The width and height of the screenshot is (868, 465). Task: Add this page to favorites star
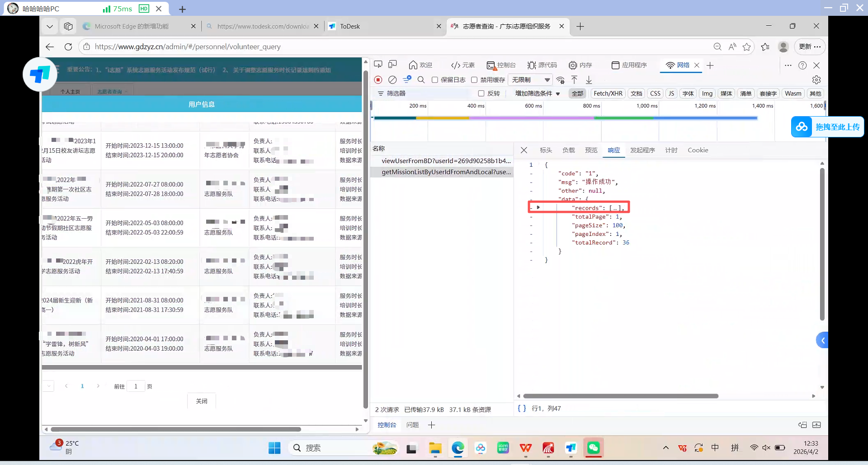746,47
